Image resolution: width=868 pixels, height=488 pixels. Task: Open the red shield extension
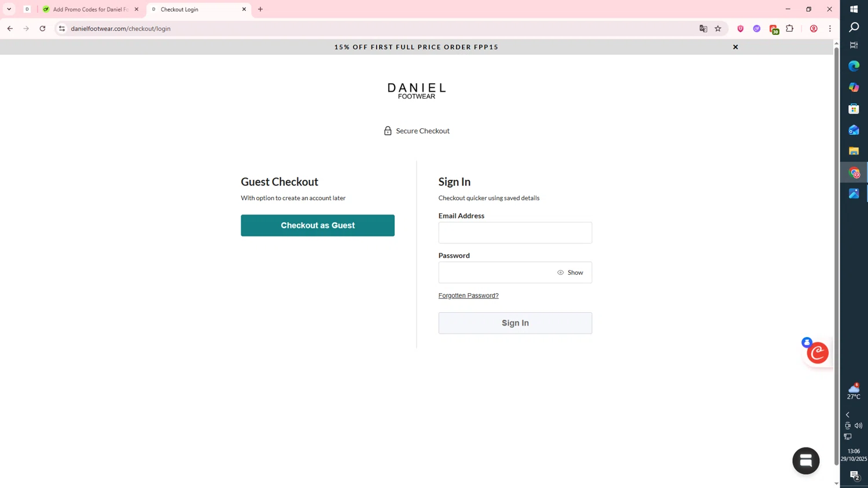tap(740, 28)
